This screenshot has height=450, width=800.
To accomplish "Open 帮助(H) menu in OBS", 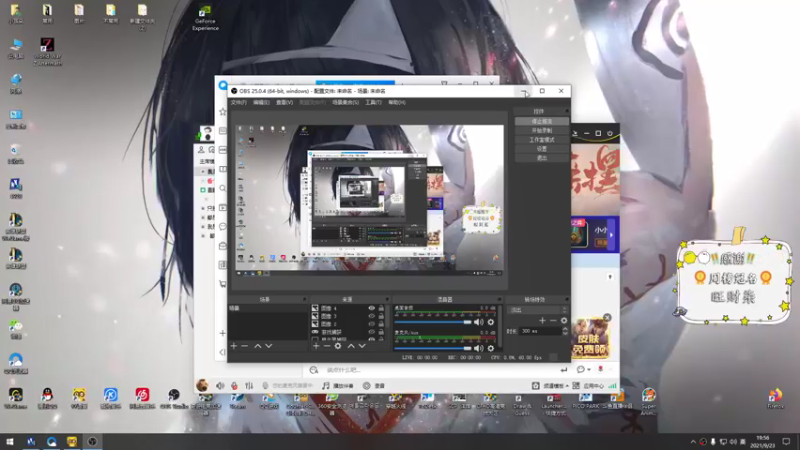I will point(396,103).
